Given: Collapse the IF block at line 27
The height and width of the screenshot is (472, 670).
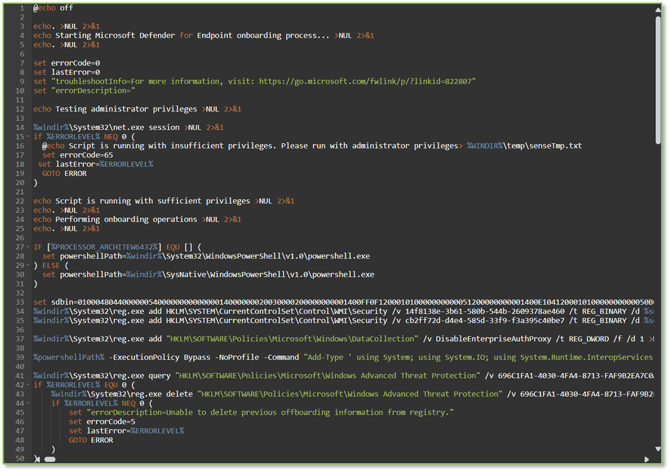Looking at the screenshot, I should pos(28,246).
